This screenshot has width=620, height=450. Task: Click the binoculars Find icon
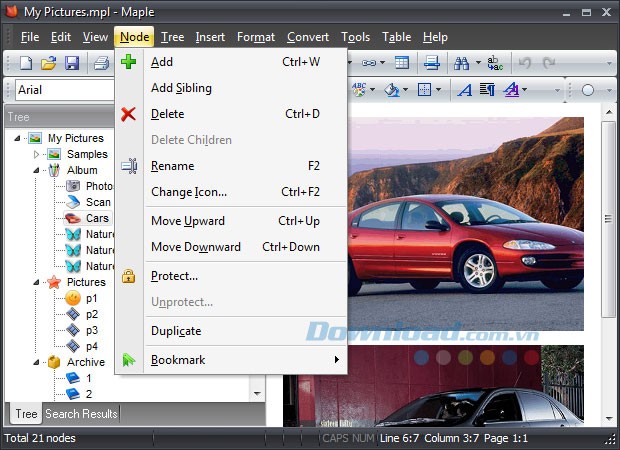tap(462, 63)
